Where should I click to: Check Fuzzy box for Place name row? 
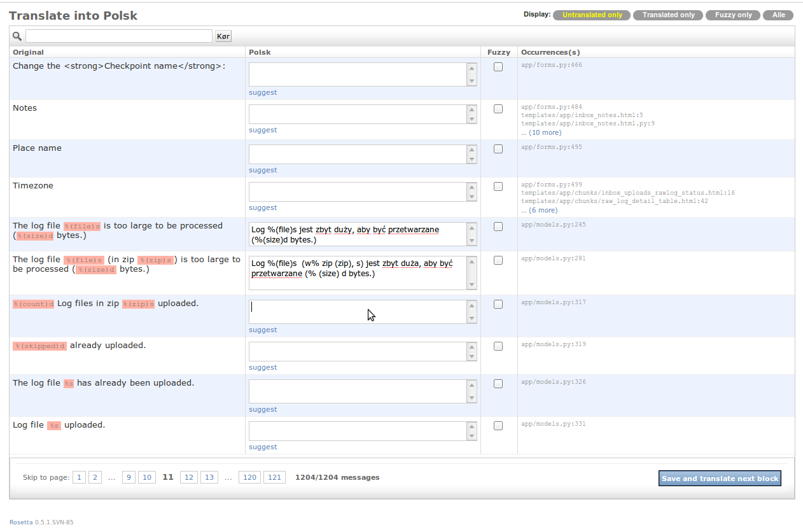[x=498, y=149]
